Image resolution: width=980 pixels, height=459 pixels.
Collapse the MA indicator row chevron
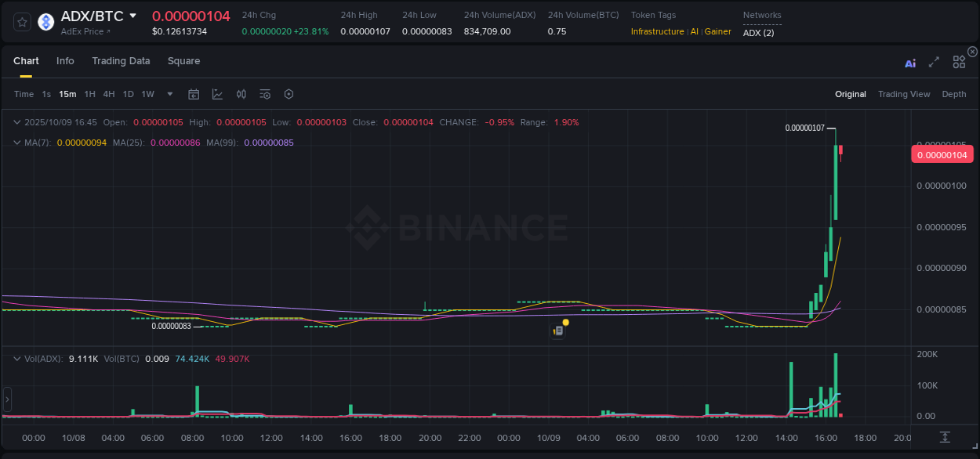tap(16, 142)
